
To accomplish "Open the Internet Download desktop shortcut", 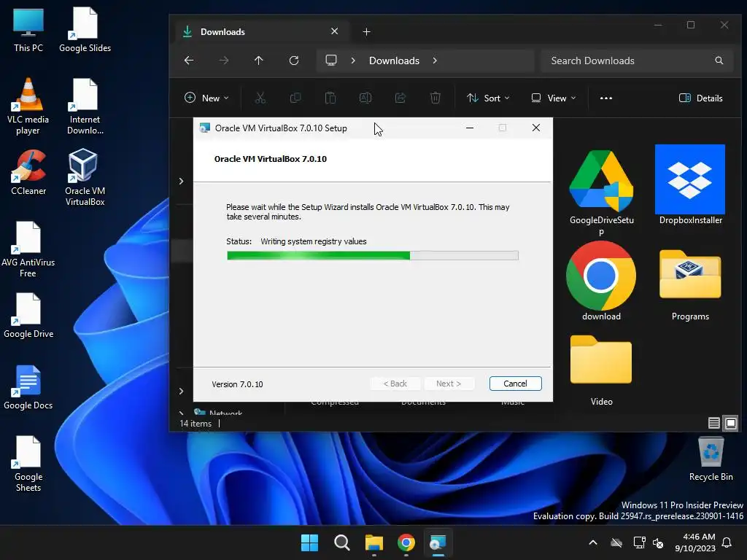I will pos(85,106).
